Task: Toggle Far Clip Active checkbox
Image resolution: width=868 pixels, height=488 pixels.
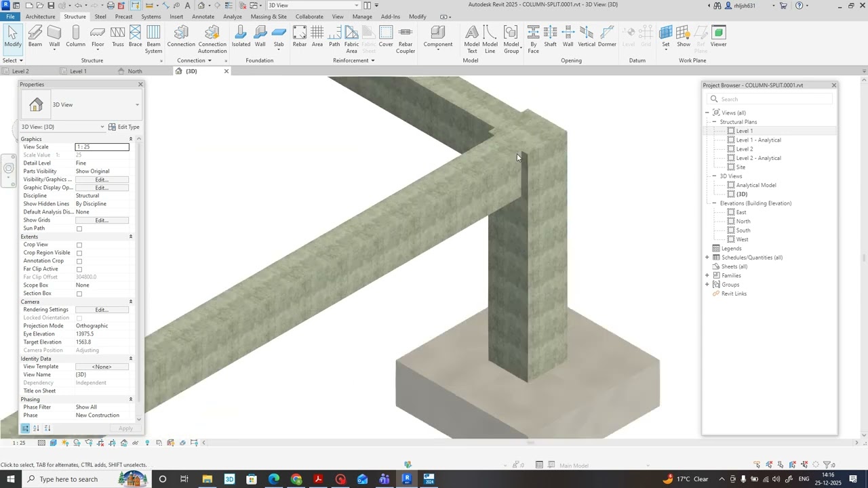Action: click(79, 269)
